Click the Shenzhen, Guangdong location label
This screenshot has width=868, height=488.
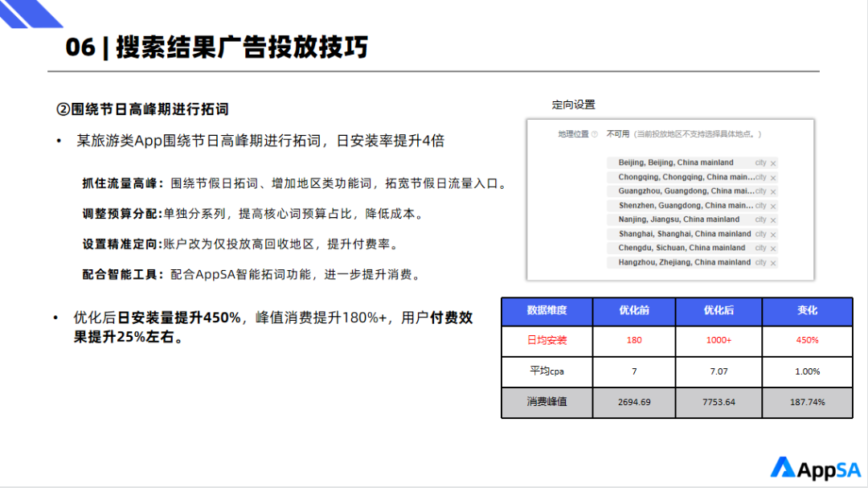686,205
